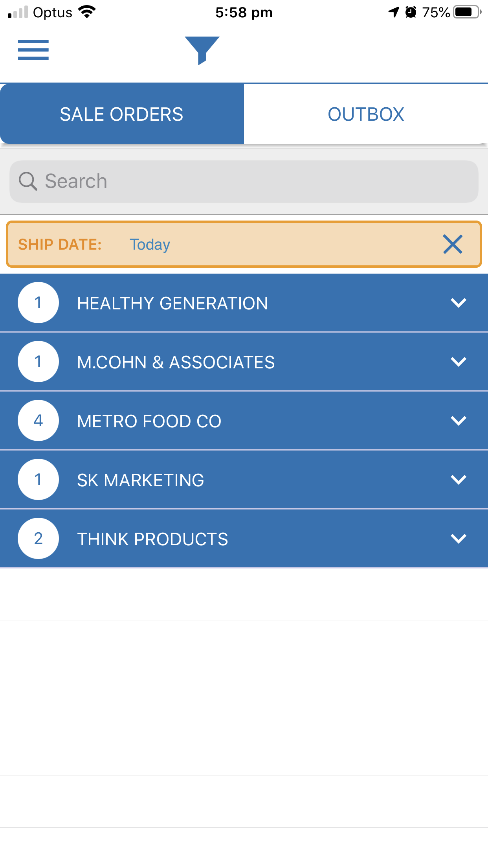Switch to the Outbox tab
The image size is (488, 868).
[366, 114]
